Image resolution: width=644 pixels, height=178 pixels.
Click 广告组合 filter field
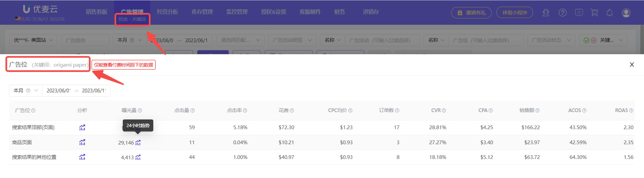pos(85,40)
